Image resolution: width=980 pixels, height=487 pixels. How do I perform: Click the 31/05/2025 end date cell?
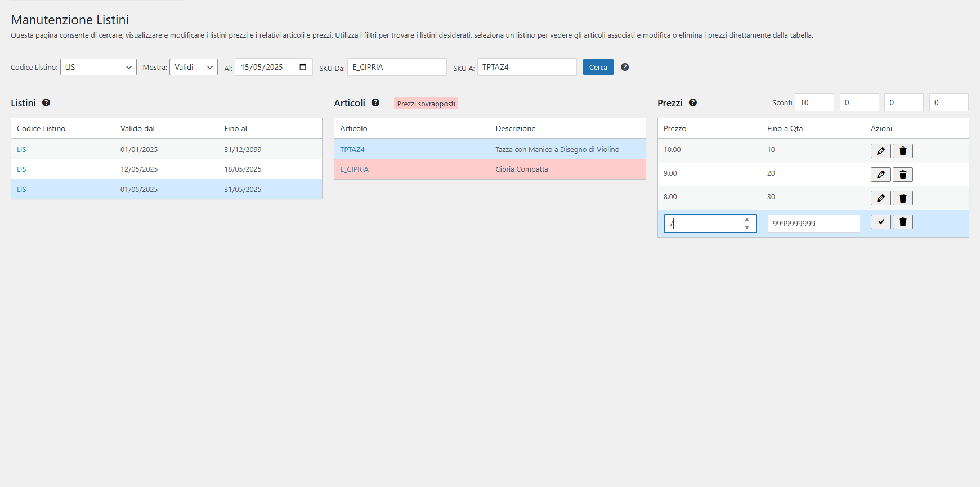click(x=243, y=189)
